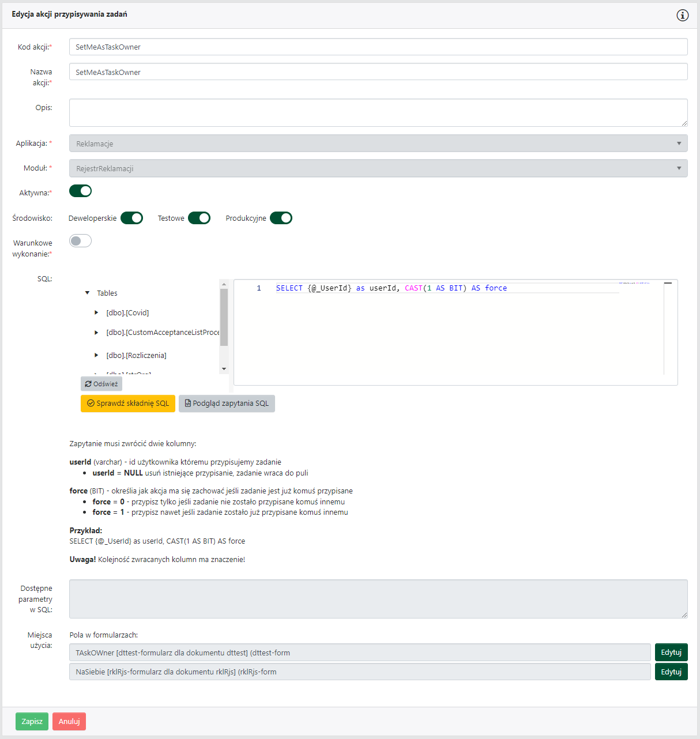Expand the [dbo].[Rozliczenia] table node
Image resolution: width=700 pixels, height=739 pixels.
tap(96, 355)
